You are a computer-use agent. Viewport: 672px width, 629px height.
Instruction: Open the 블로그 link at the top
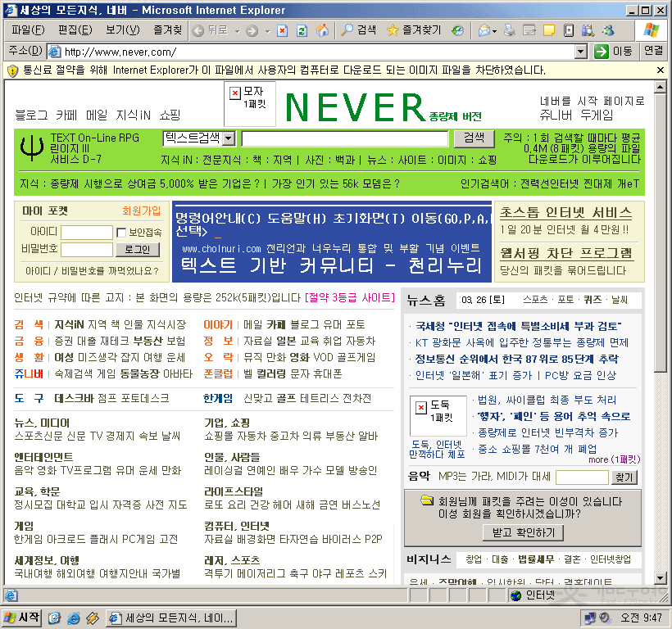point(31,115)
